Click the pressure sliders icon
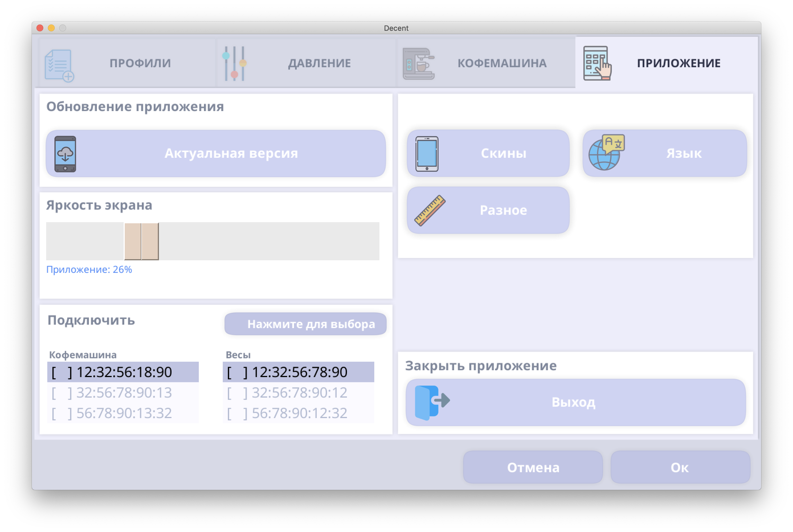The width and height of the screenshot is (793, 532). coord(234,64)
